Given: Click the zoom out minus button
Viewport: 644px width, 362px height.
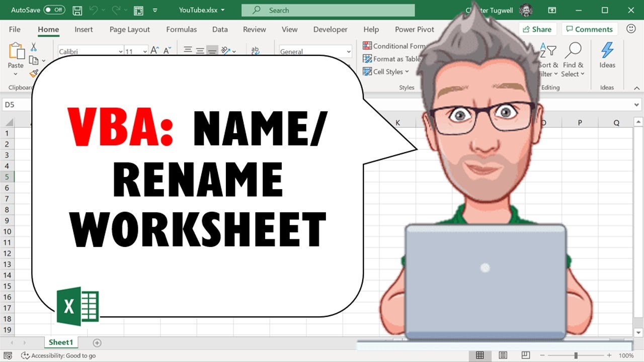Looking at the screenshot, I should point(542,355).
